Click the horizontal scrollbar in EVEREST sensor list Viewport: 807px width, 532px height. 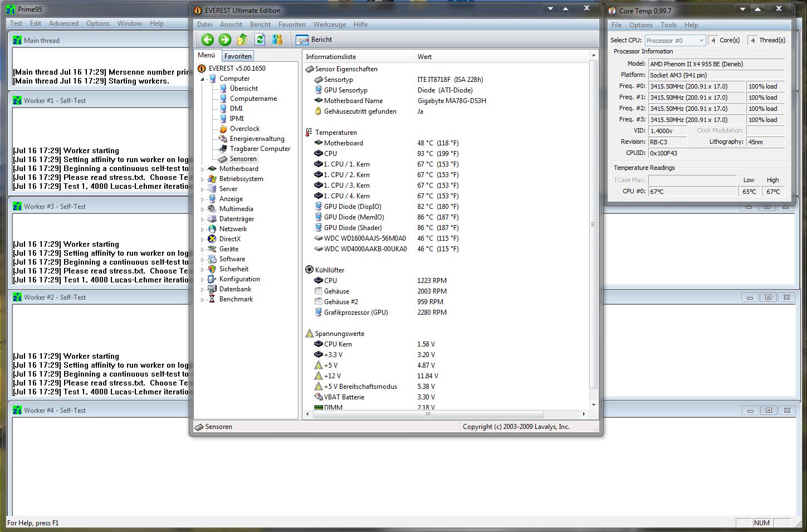428,414
